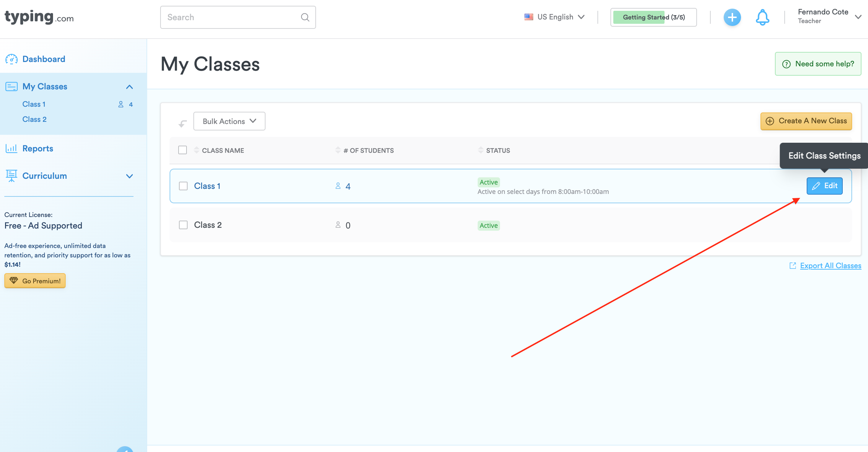This screenshot has width=868, height=452.
Task: Click the Getting Started progress bar
Action: [x=653, y=17]
